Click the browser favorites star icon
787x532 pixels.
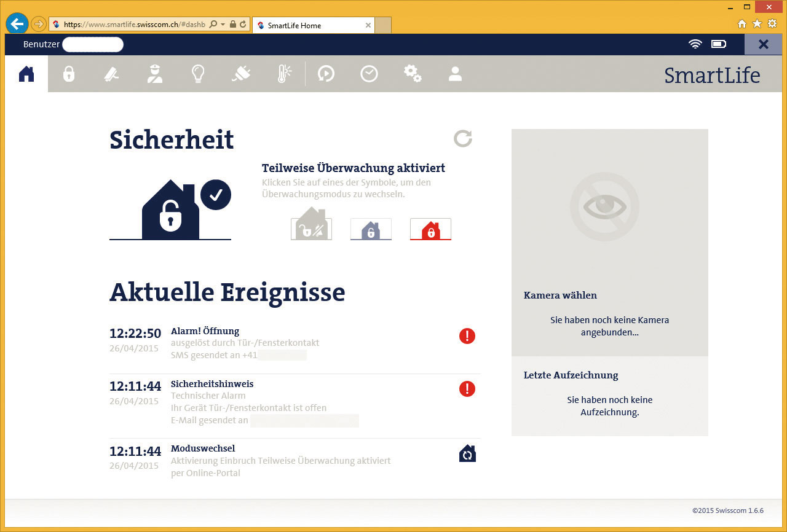[757, 23]
